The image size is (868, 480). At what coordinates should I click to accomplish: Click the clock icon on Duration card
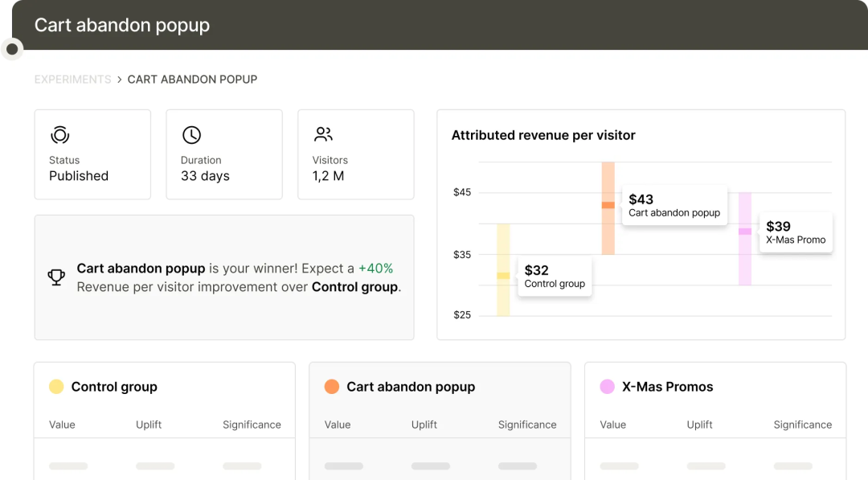(191, 135)
